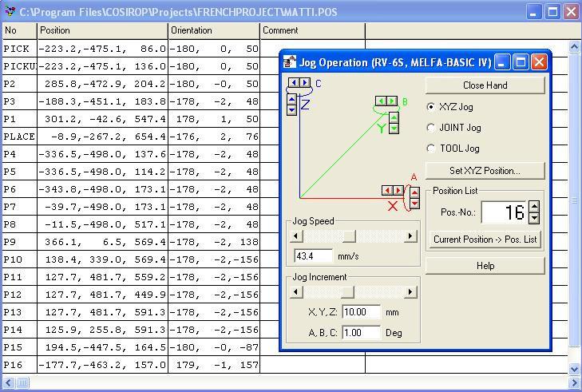
Task: Click P8 position -11.5,-498.0, 517.1
Action: point(102,224)
